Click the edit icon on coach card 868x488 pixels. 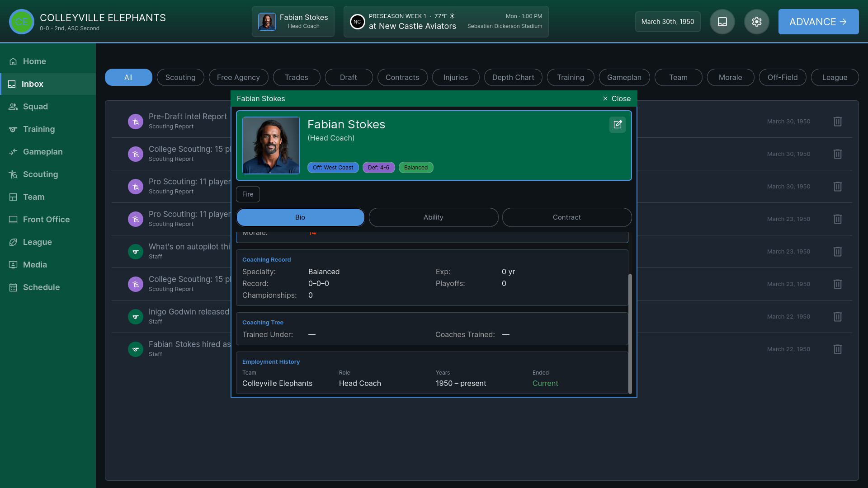click(618, 125)
